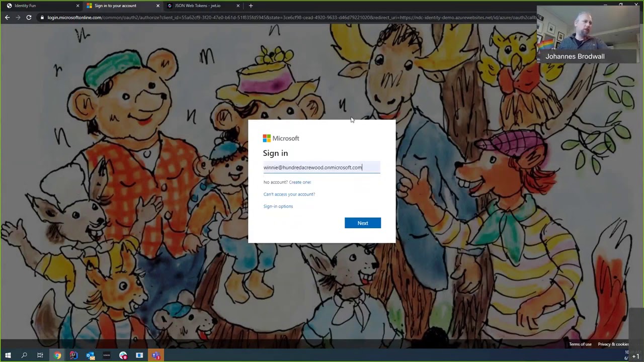The height and width of the screenshot is (362, 644).
Task: Open the blue window app on the taskbar
Action: click(139, 355)
